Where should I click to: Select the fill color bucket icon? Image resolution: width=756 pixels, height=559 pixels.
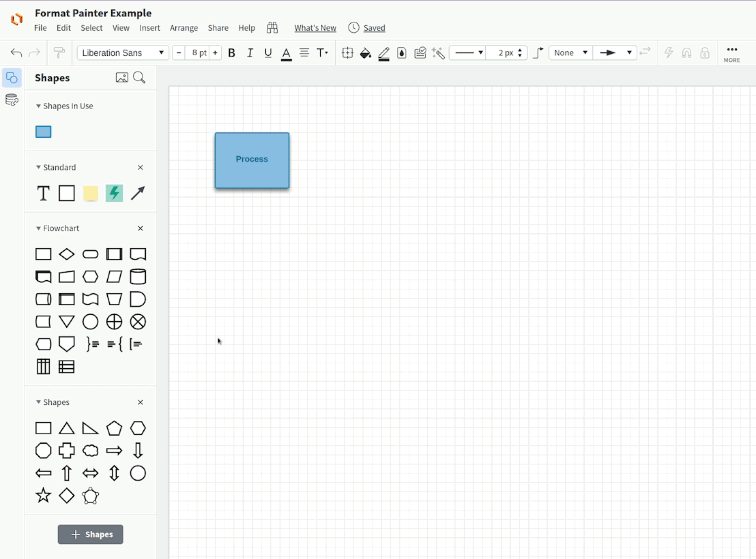click(365, 53)
